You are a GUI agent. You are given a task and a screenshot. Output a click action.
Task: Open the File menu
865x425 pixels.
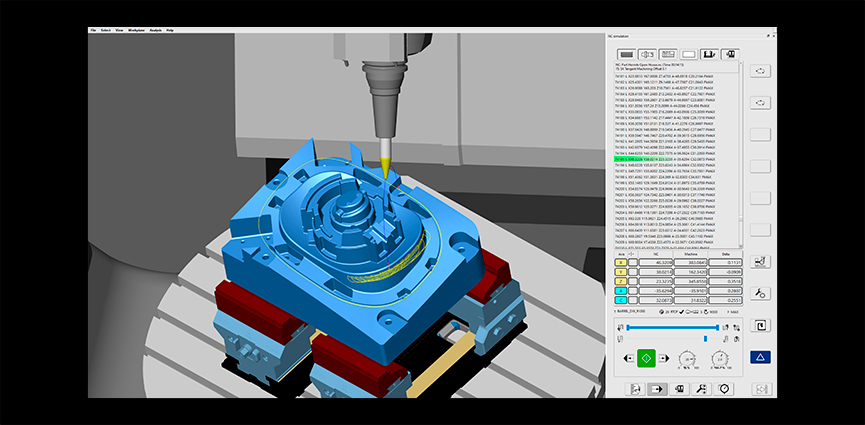(x=93, y=30)
